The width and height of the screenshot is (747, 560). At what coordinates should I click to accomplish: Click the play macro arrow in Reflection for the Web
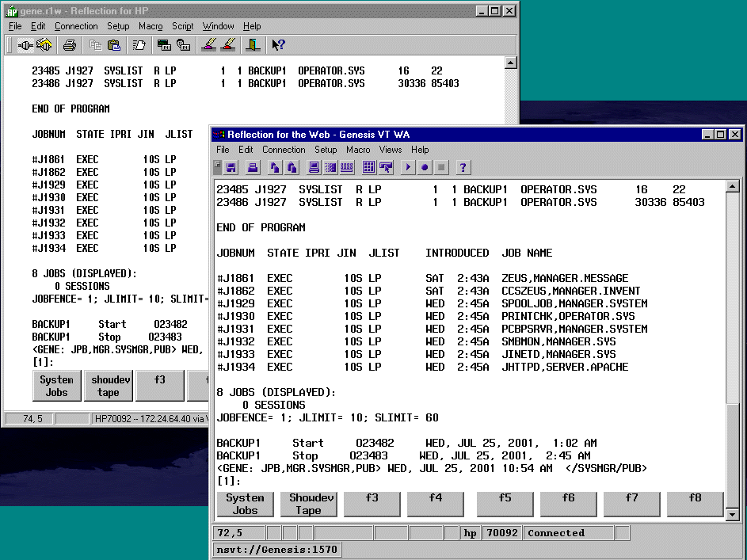[408, 167]
